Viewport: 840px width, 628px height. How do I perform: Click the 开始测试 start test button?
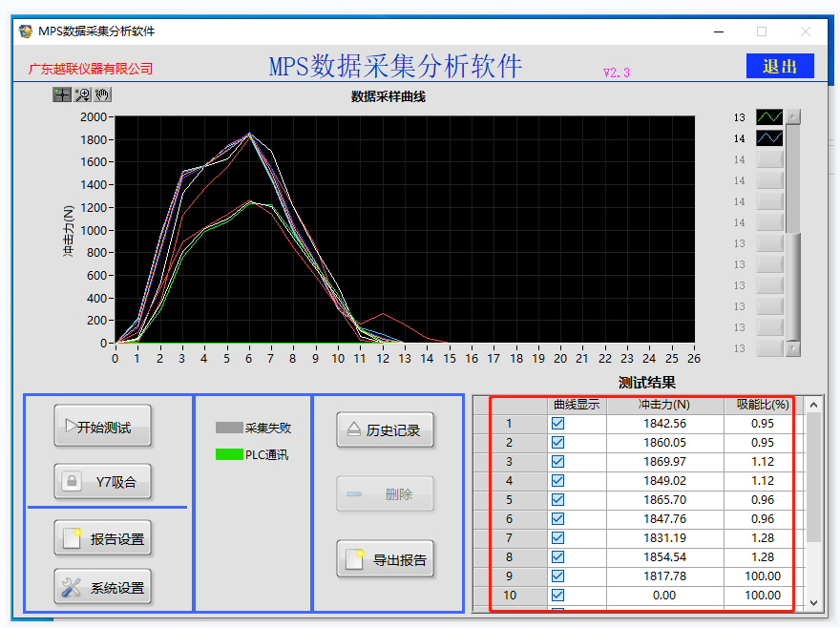coord(102,428)
